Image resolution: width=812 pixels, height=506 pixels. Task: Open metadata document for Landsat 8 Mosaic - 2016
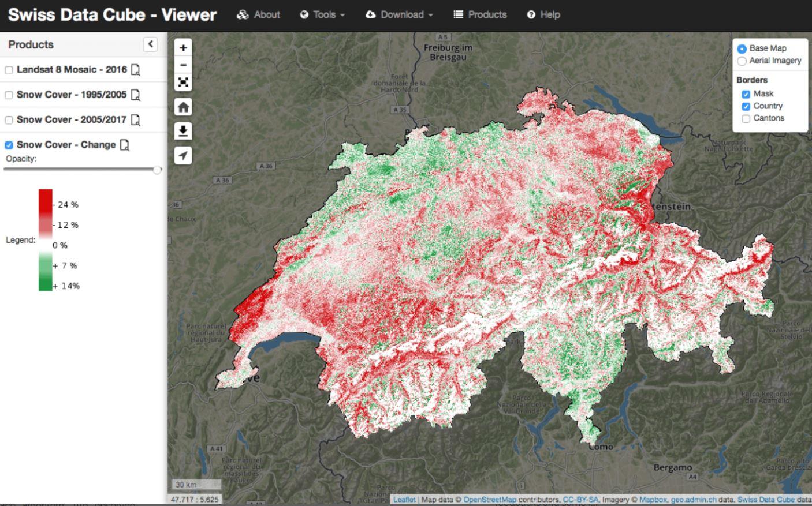pos(135,69)
